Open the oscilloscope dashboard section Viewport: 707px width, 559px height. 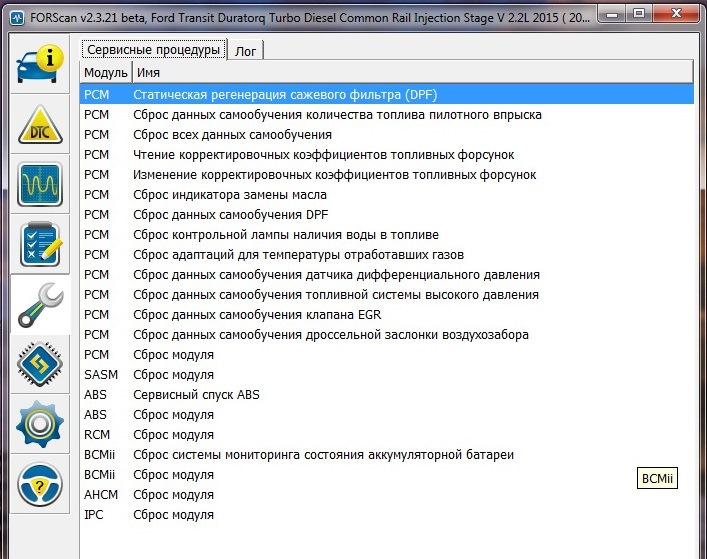click(x=40, y=184)
